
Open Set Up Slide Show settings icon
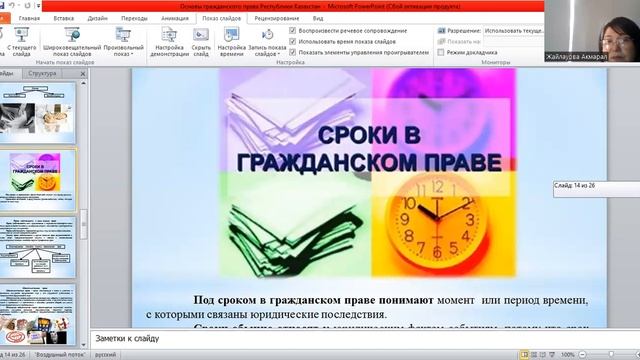click(169, 35)
